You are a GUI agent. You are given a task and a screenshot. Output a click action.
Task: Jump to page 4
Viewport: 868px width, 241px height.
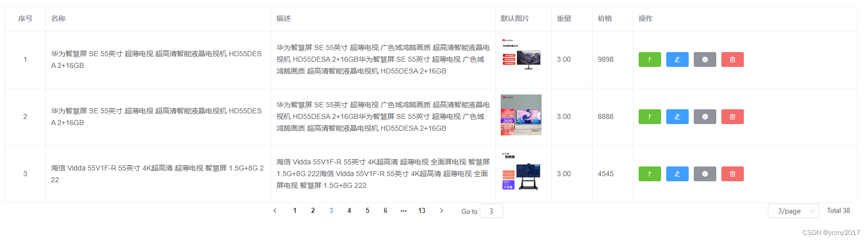tap(349, 211)
